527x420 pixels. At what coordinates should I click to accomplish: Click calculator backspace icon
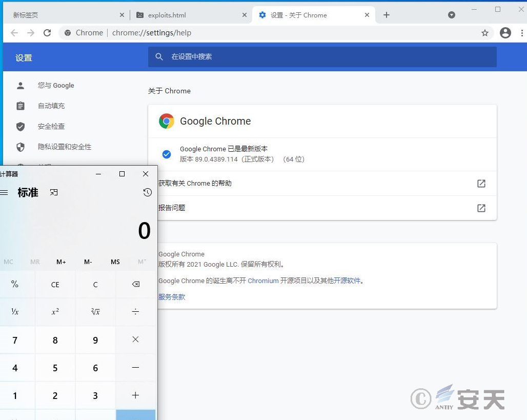click(x=135, y=285)
